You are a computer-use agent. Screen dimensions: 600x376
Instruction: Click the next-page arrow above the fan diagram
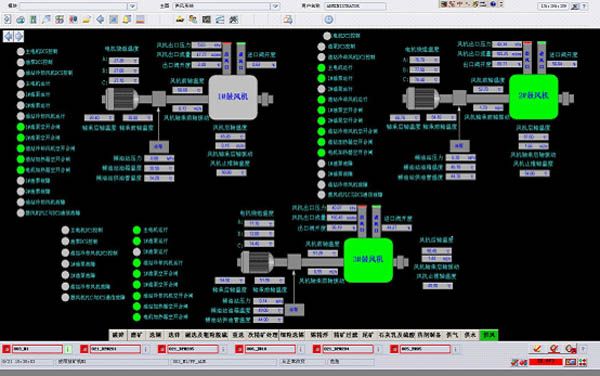(18, 36)
